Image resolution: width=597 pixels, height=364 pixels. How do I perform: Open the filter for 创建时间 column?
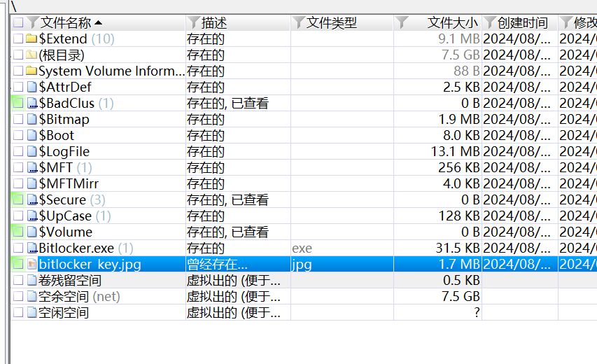(x=491, y=22)
